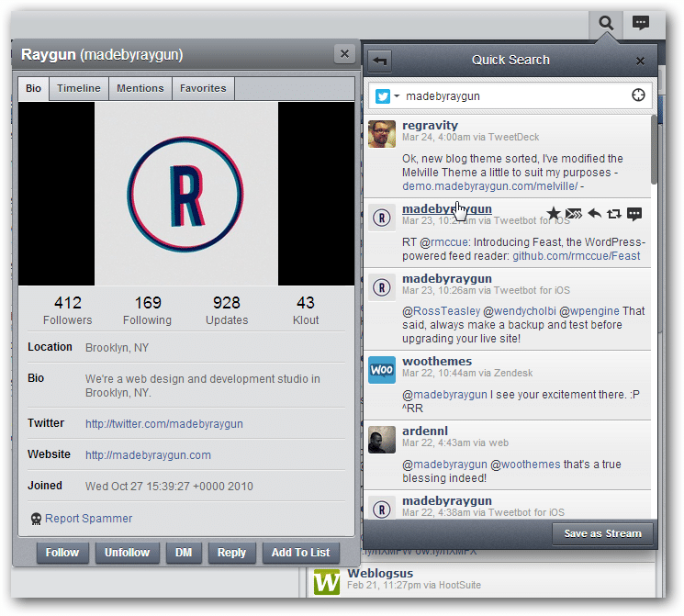Click Save as Stream button
684x616 pixels.
(x=602, y=533)
